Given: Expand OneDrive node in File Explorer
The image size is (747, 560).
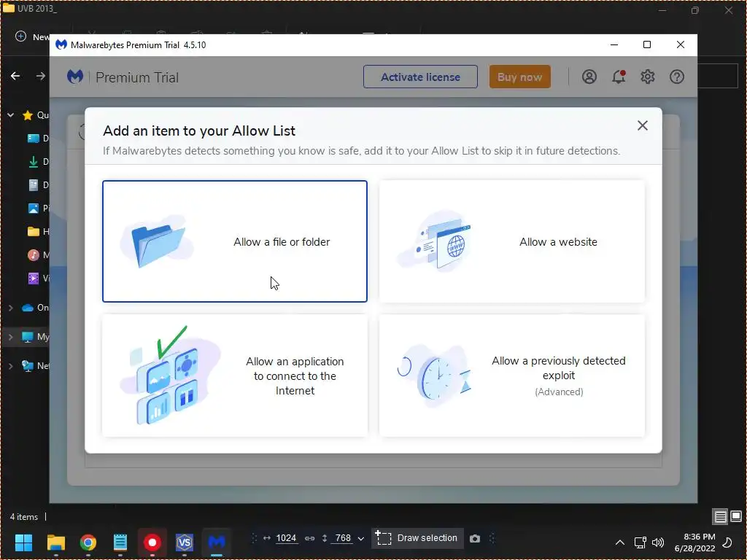Looking at the screenshot, I should coord(10,308).
